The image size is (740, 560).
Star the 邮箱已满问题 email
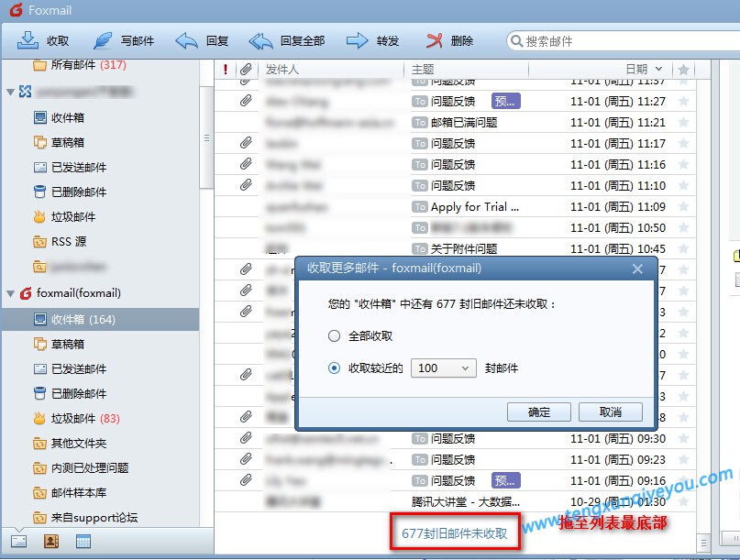683,123
